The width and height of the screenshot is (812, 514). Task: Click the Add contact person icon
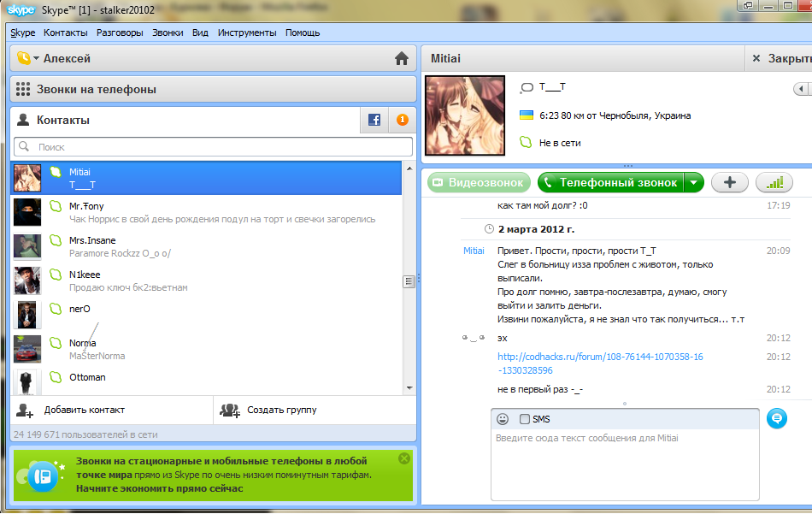pyautogui.click(x=24, y=410)
